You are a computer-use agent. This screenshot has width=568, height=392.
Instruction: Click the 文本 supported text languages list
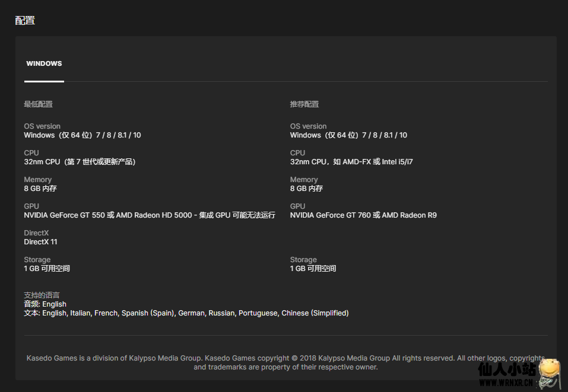click(x=186, y=313)
